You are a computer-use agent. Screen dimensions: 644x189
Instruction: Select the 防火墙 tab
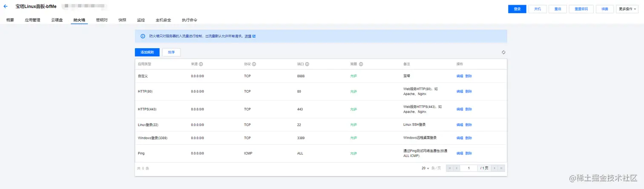(x=79, y=20)
